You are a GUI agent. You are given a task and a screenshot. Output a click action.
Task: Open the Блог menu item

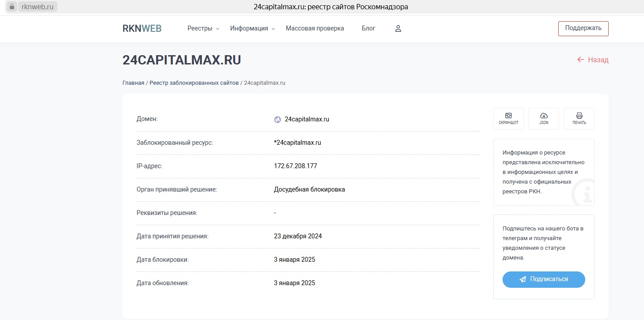[368, 28]
